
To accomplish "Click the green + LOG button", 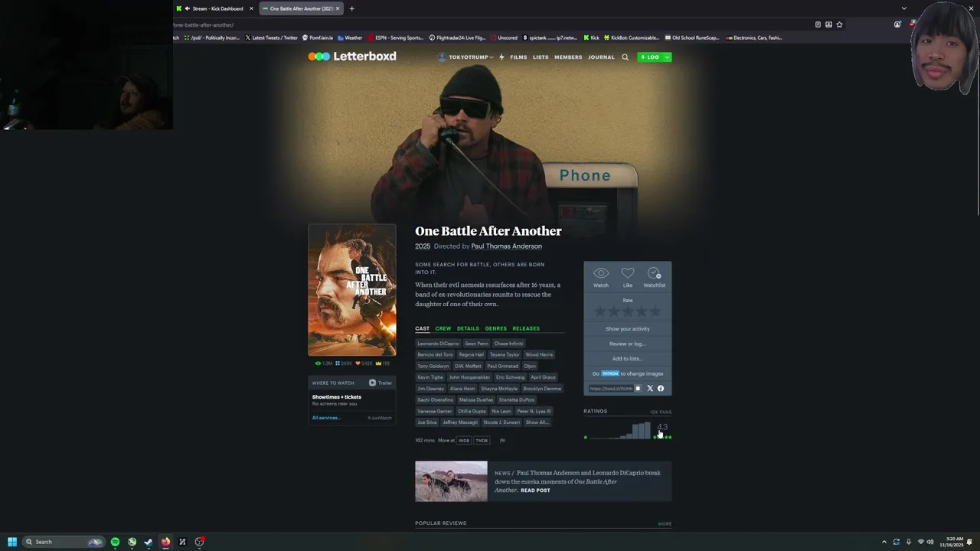I will pos(650,57).
